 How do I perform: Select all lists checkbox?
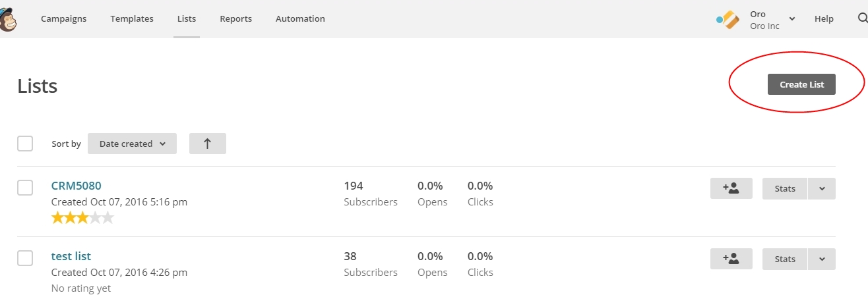[25, 144]
